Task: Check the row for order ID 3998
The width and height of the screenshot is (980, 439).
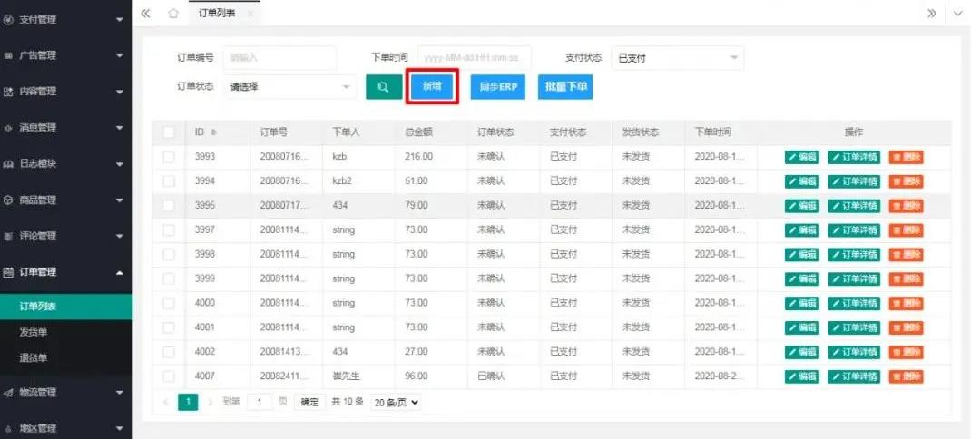Action: point(169,254)
